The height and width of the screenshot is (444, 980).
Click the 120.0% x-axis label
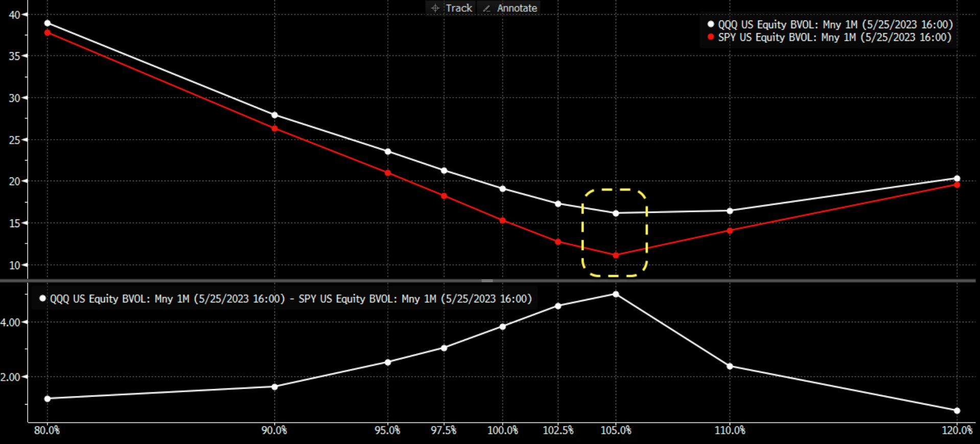pos(956,430)
